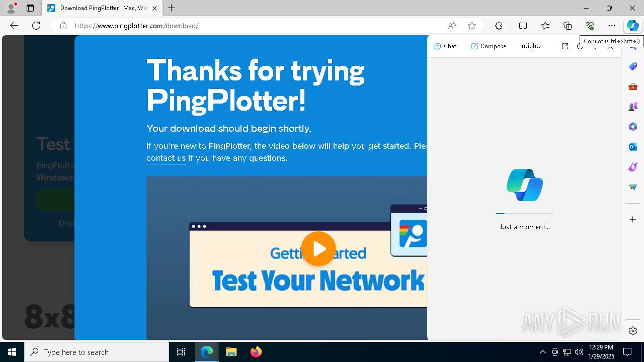Add this page to favorites star
This screenshot has height=362, width=644.
click(x=472, y=26)
